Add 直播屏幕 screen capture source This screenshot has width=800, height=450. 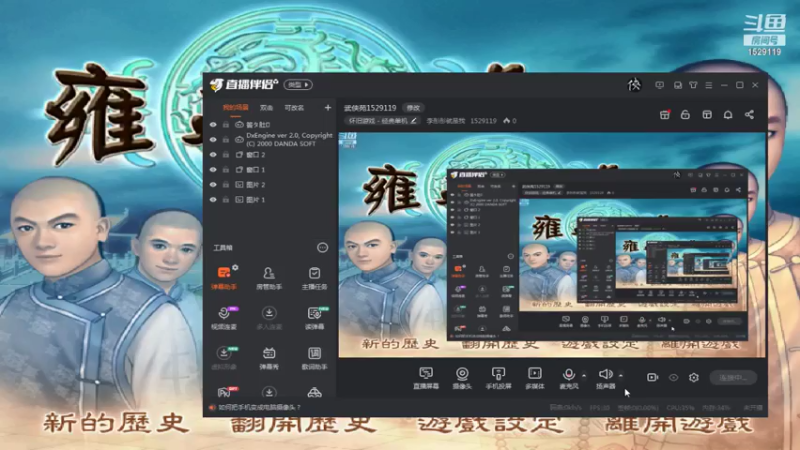pos(426,378)
